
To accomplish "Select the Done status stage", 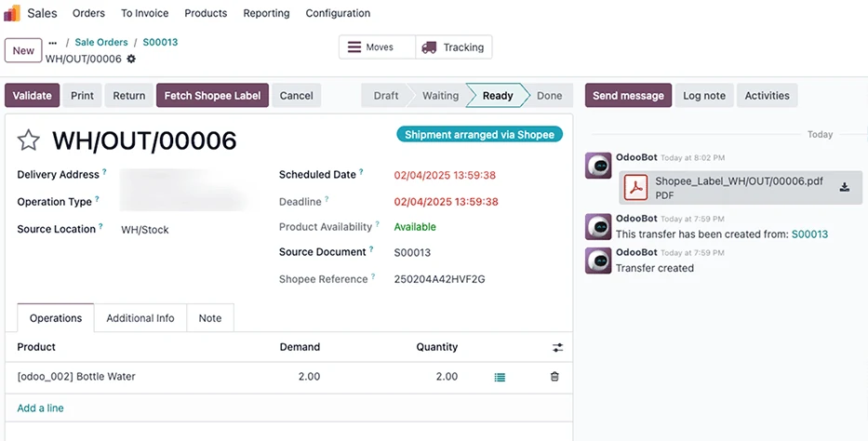I will coord(549,95).
